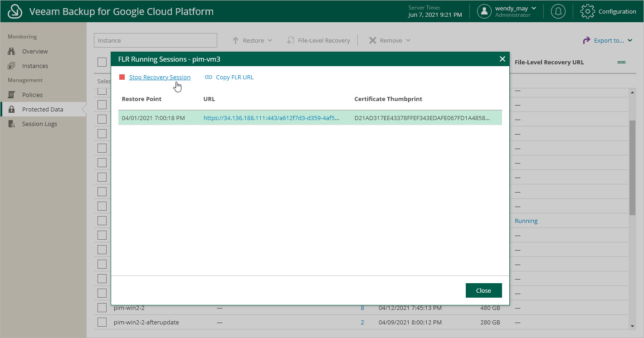The height and width of the screenshot is (338, 644).
Task: Click Stop Recovery Session link
Action: (160, 77)
